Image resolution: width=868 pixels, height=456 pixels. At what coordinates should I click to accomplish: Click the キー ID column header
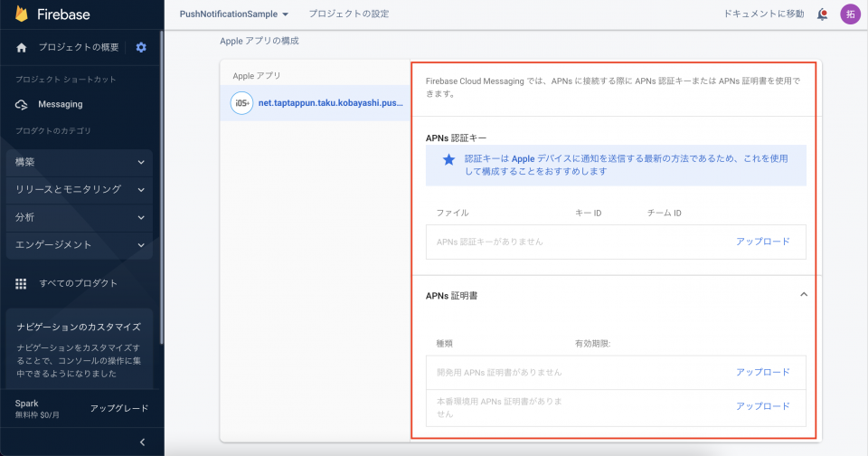point(589,213)
